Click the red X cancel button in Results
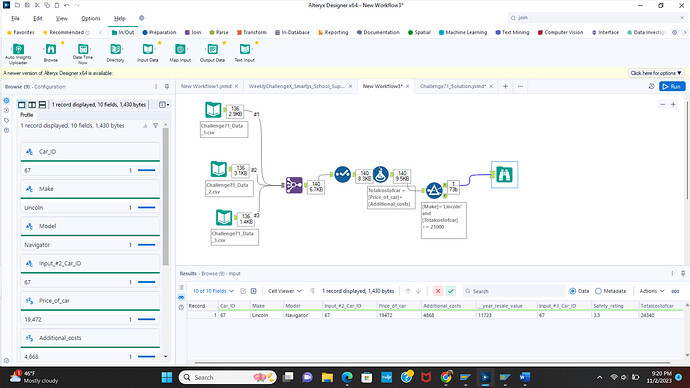 (438, 291)
